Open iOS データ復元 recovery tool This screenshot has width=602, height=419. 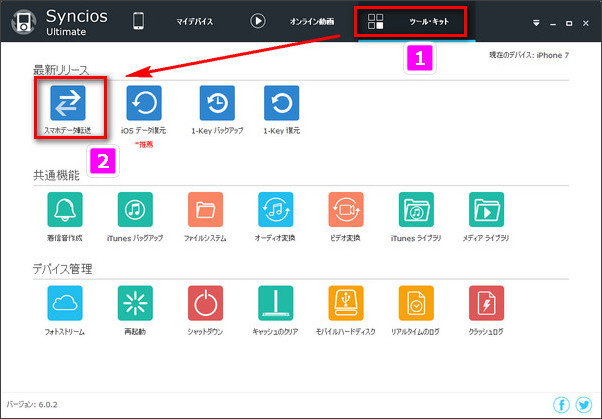click(x=144, y=103)
